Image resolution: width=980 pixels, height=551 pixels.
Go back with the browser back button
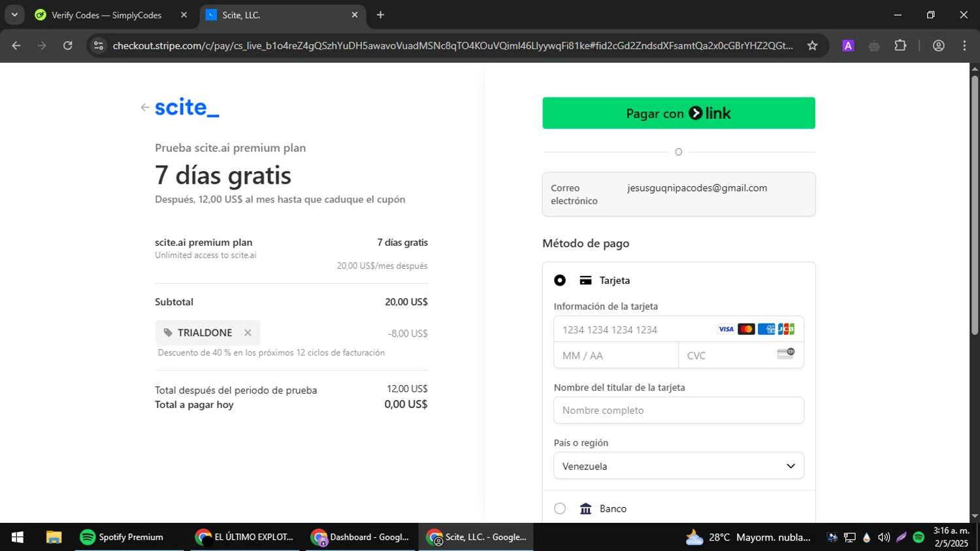pyautogui.click(x=16, y=46)
